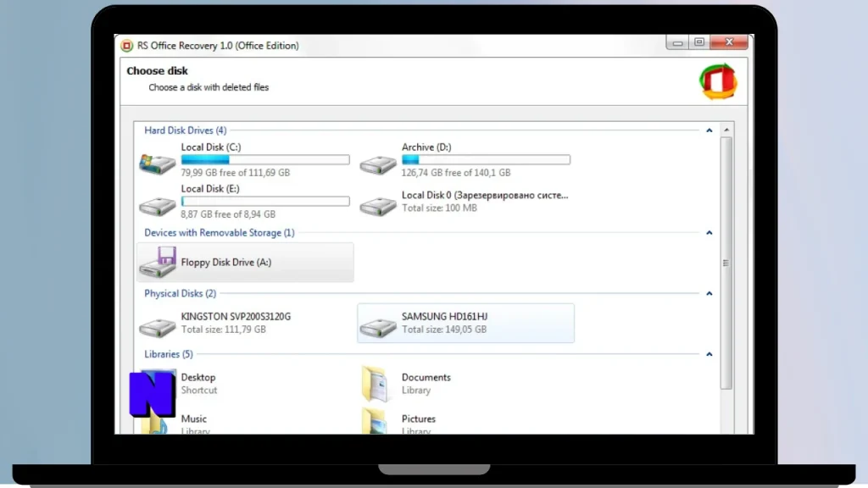
Task: Collapse Devices with Removable Storage group
Action: [x=709, y=233]
